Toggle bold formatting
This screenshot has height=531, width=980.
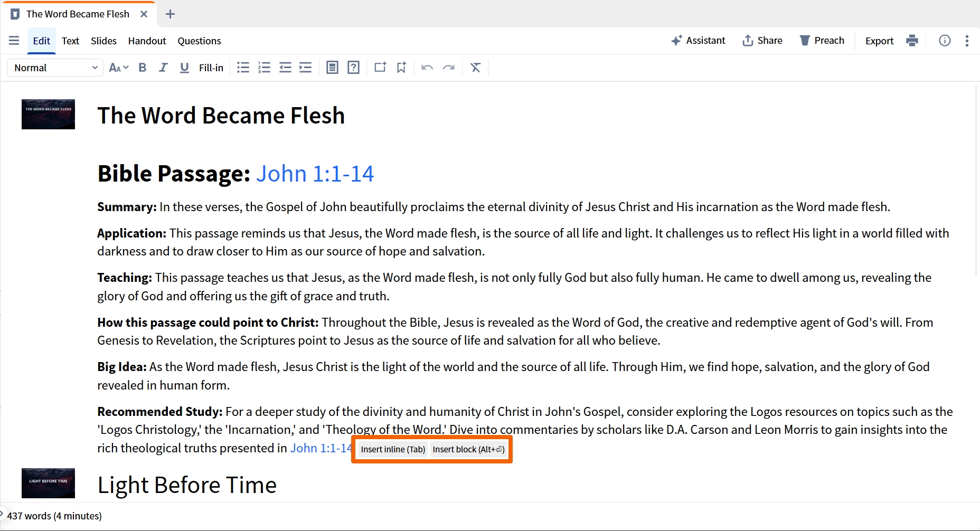tap(142, 68)
